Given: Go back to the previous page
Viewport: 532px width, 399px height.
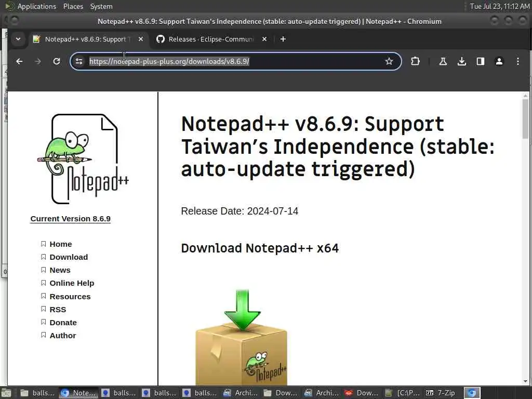Looking at the screenshot, I should coord(19,61).
